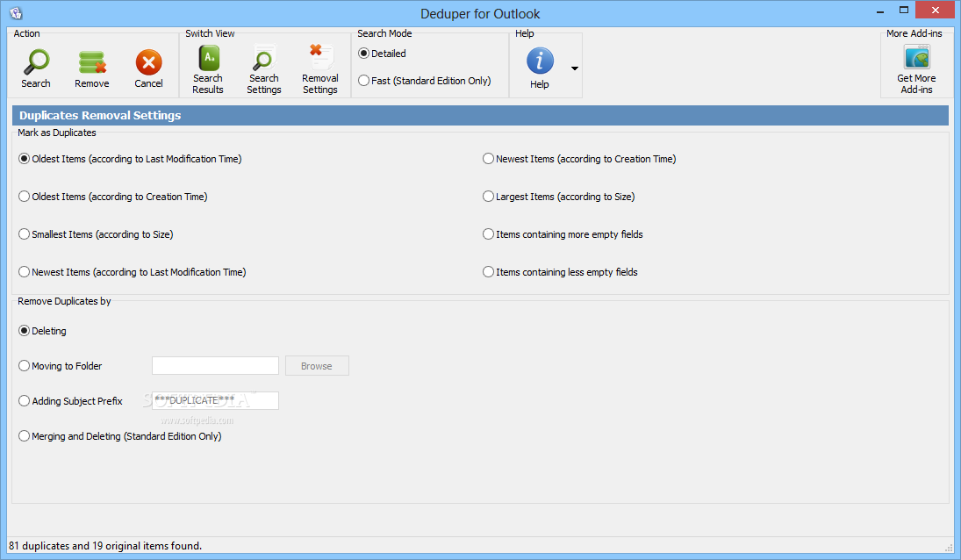Cancel the current operation
Screen dimensions: 961x560
pyautogui.click(x=148, y=69)
